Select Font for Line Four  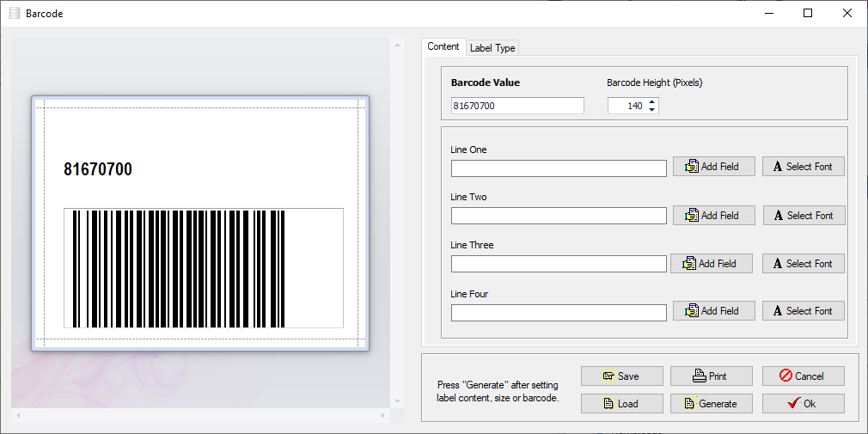(x=804, y=310)
